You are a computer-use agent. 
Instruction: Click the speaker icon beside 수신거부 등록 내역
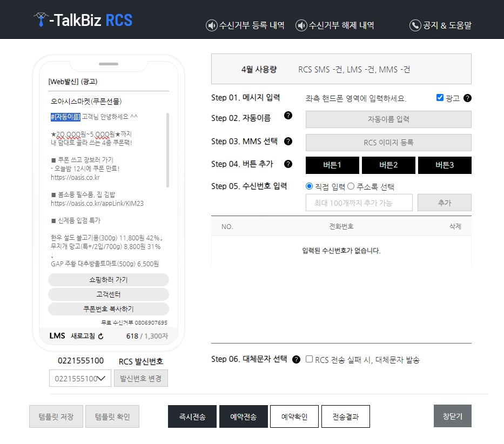[x=211, y=25]
